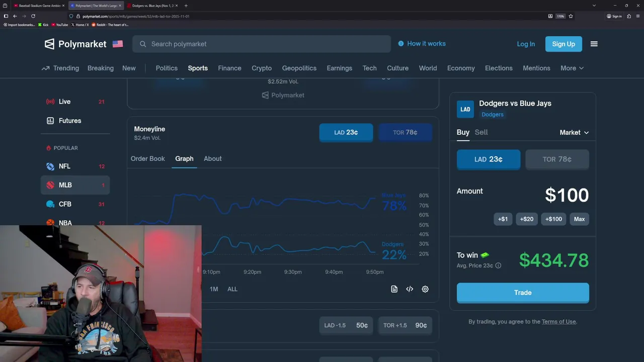Set amount to Max
This screenshot has width=644, height=362.
580,219
